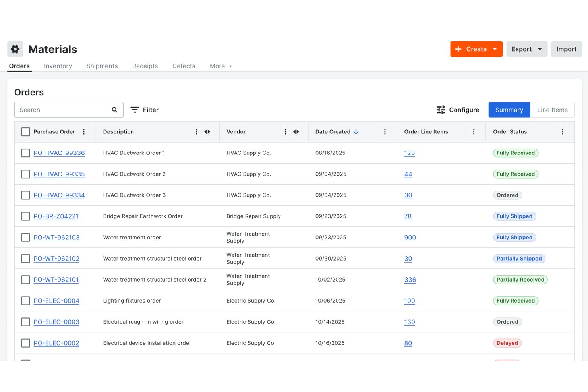Click the Configure sliders icon
588x392 pixels.
[441, 110]
